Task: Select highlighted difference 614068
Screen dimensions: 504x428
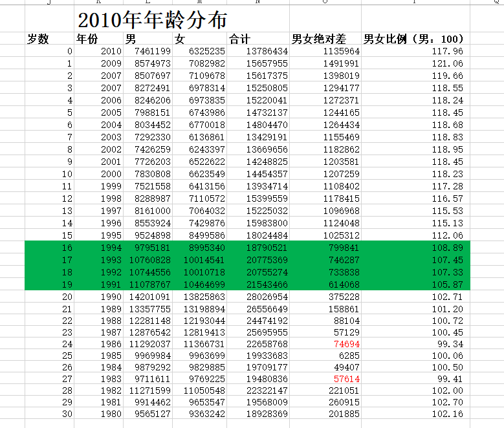Action: pyautogui.click(x=344, y=284)
